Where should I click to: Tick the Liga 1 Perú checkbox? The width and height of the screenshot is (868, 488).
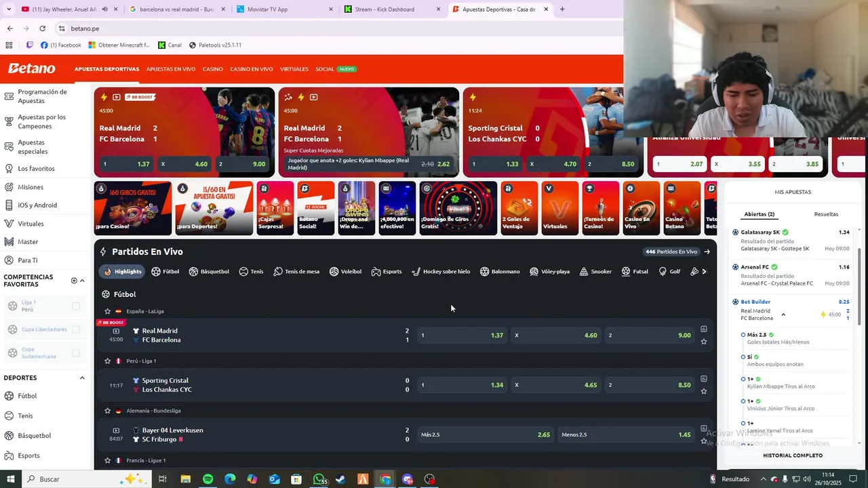(x=76, y=306)
